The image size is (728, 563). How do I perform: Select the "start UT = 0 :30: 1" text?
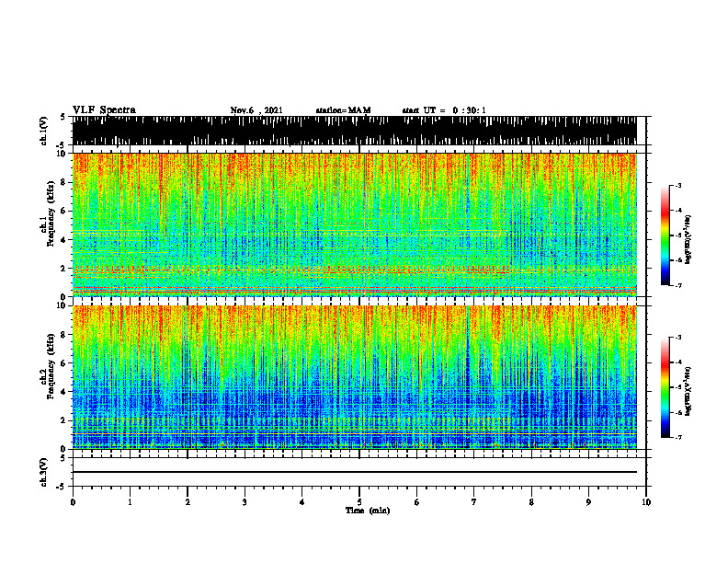coord(444,110)
